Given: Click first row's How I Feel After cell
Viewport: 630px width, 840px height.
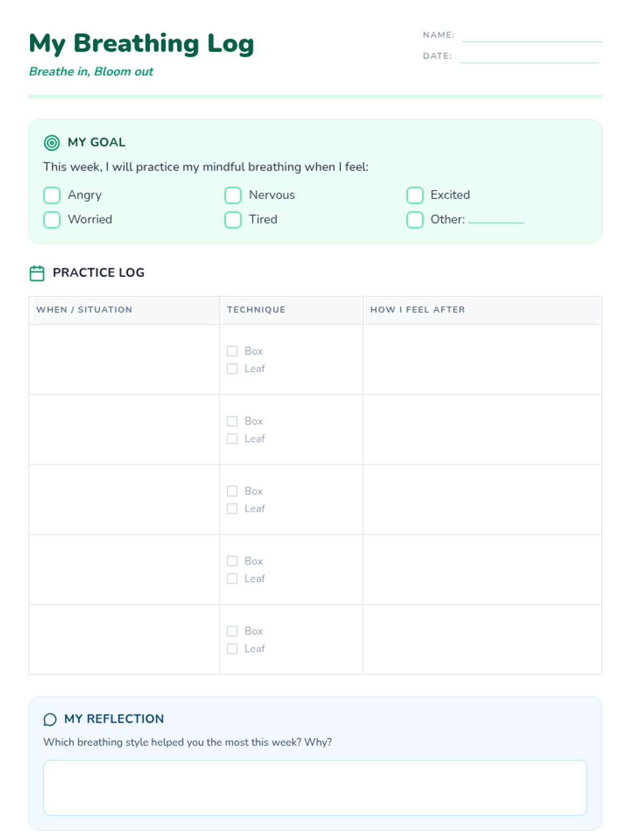Looking at the screenshot, I should [482, 360].
